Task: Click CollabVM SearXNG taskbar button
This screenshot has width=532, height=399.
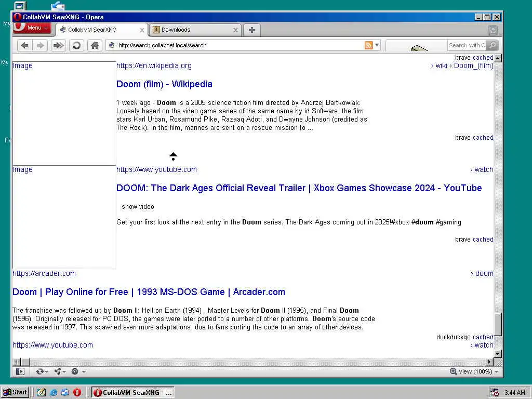Action: click(132, 393)
